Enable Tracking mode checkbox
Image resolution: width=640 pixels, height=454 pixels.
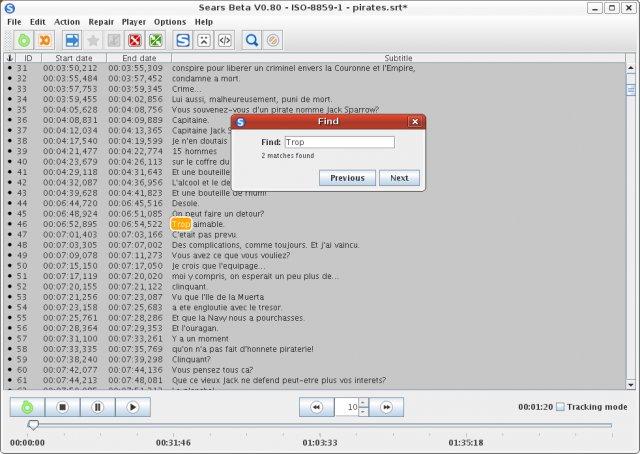[560, 407]
